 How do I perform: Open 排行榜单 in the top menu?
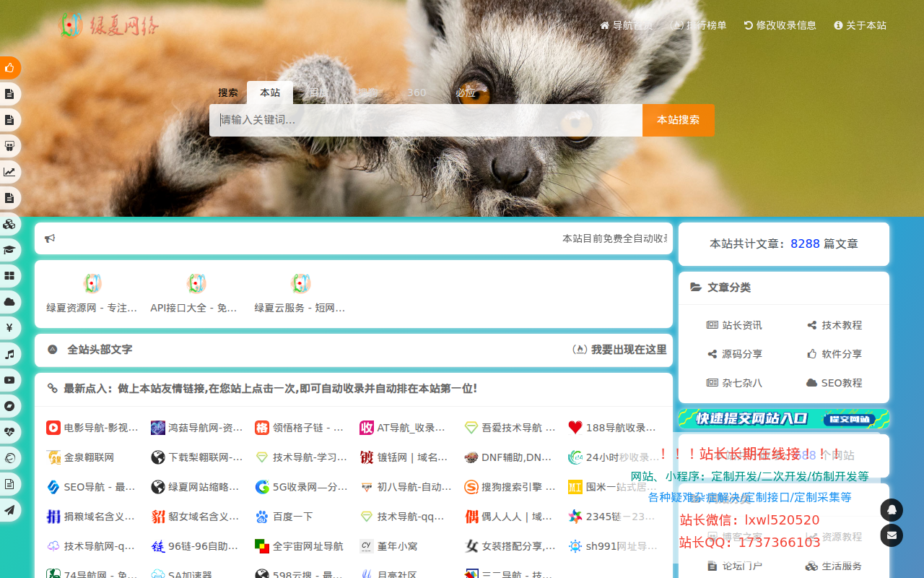[699, 25]
